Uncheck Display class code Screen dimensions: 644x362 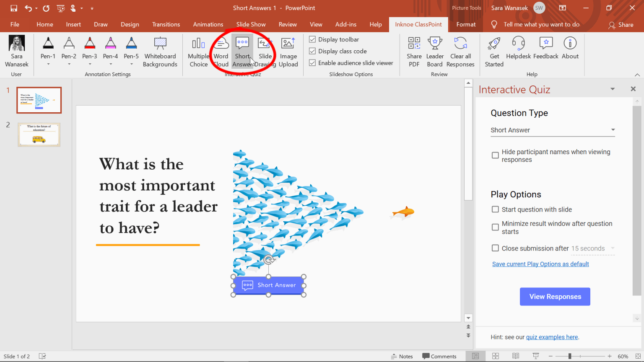[x=312, y=51]
